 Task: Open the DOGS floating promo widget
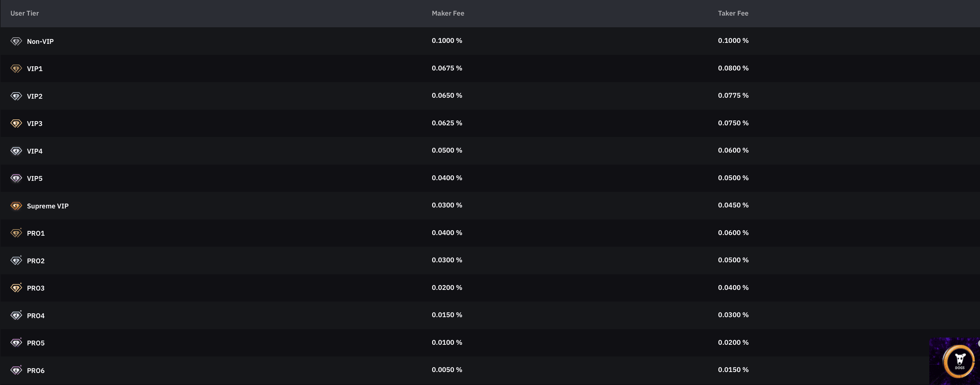click(959, 361)
